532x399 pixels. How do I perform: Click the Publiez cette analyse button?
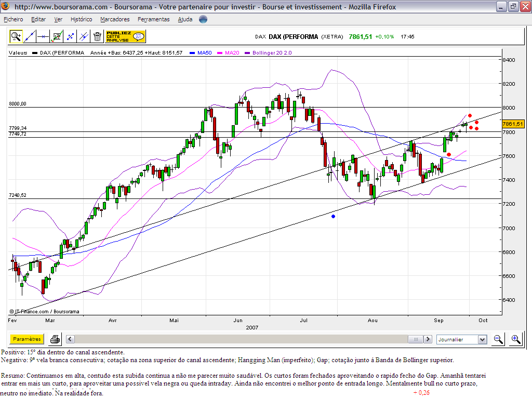tap(125, 36)
